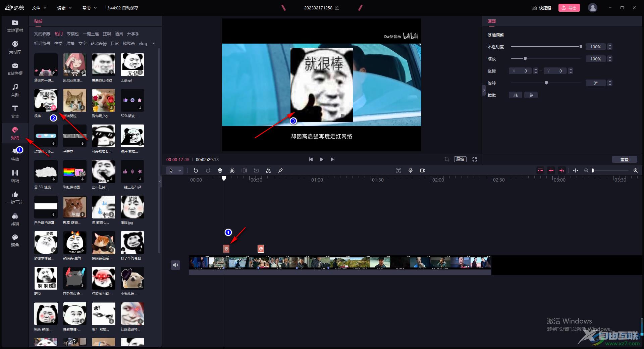644x349 pixels.
Task: Toggle the first pink track snapping button
Action: [x=540, y=170]
